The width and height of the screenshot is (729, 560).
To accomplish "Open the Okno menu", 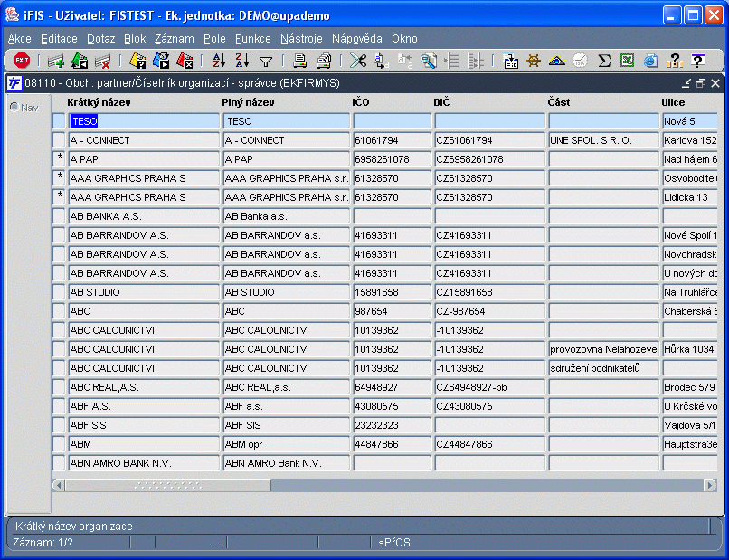I will pos(404,39).
